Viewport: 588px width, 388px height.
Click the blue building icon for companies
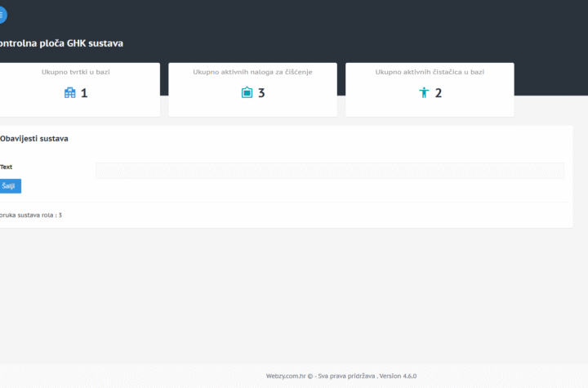[69, 93]
